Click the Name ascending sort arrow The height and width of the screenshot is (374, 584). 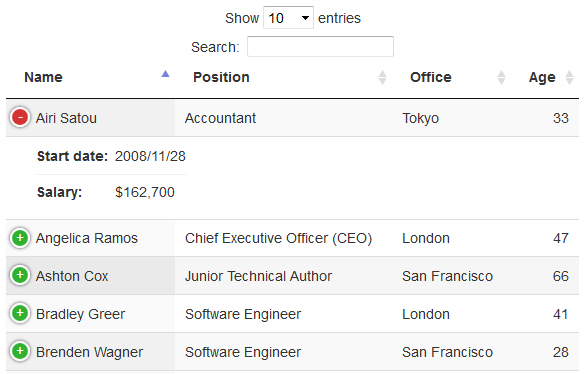[x=165, y=74]
